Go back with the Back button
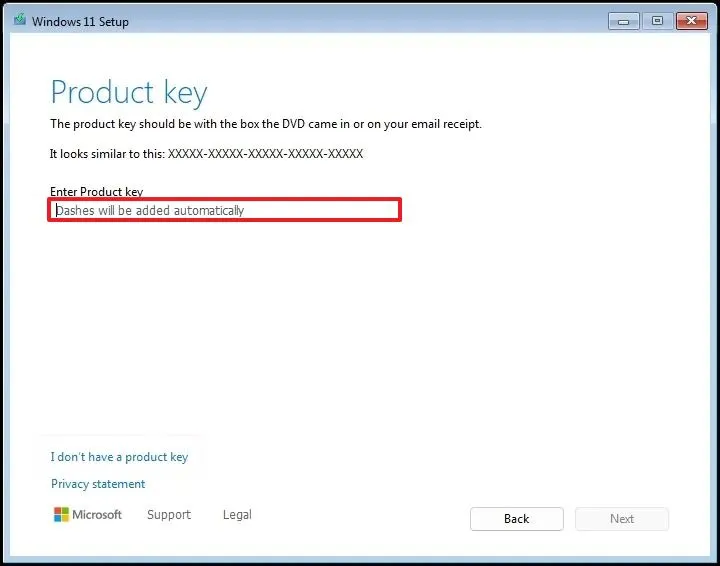 click(x=516, y=519)
